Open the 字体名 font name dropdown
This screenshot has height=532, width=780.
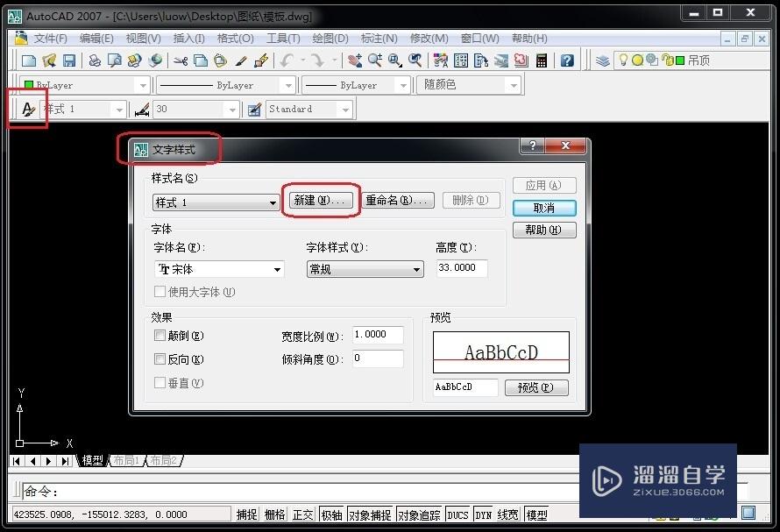pyautogui.click(x=275, y=269)
